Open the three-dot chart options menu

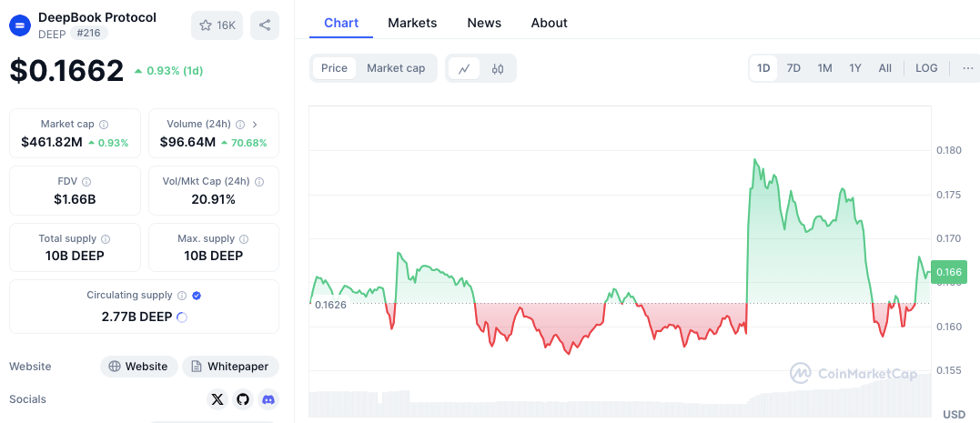pos(968,68)
